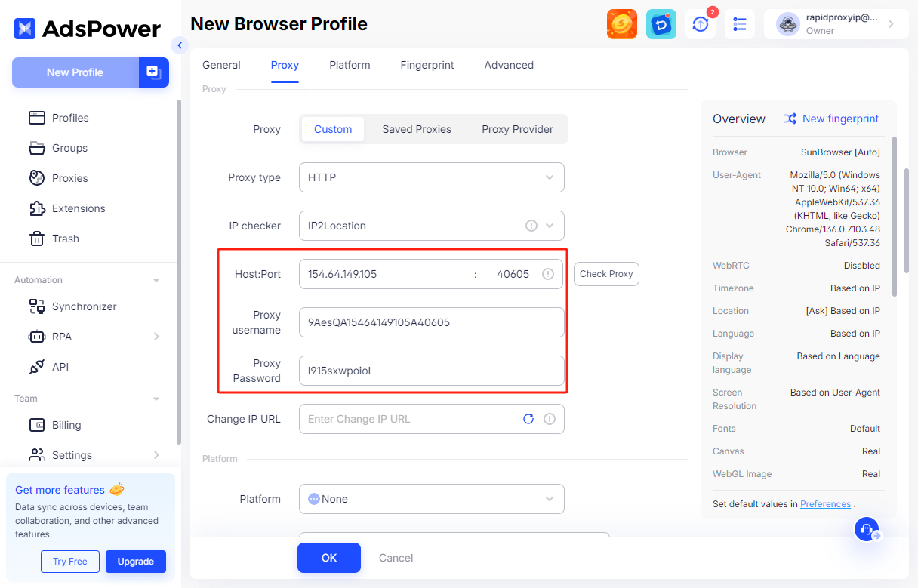The height and width of the screenshot is (588, 918).
Task: Click the Proxy username field
Action: [x=432, y=322]
